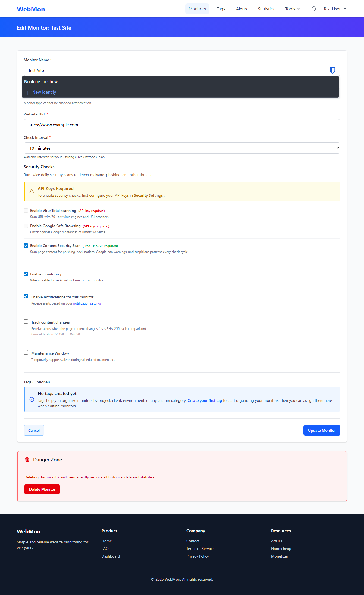
Task: Open the Check Interval dropdown
Action: coord(182,148)
